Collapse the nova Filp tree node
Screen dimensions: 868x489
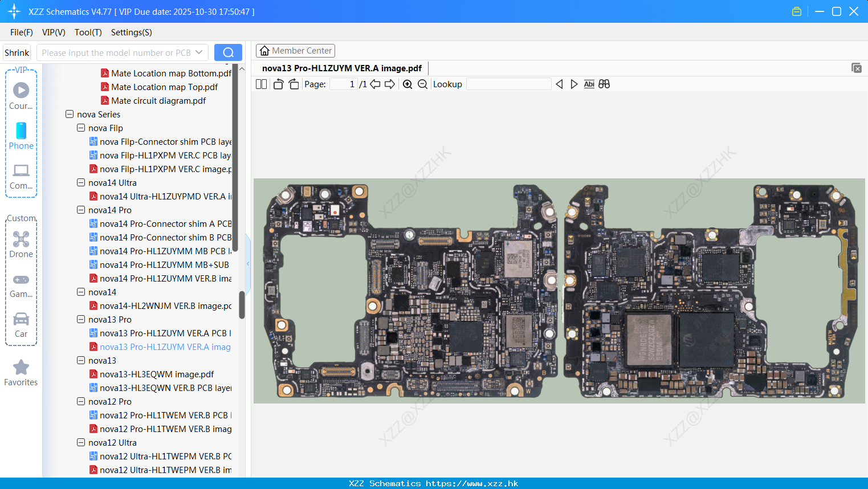point(81,128)
